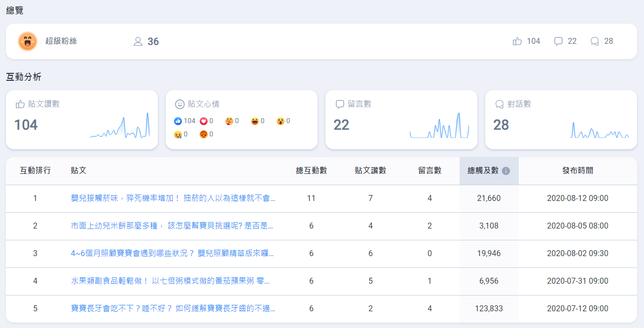Viewport: 644px width, 328px height.
Task: Click the super fan emoji avatar icon
Action: pyautogui.click(x=28, y=41)
